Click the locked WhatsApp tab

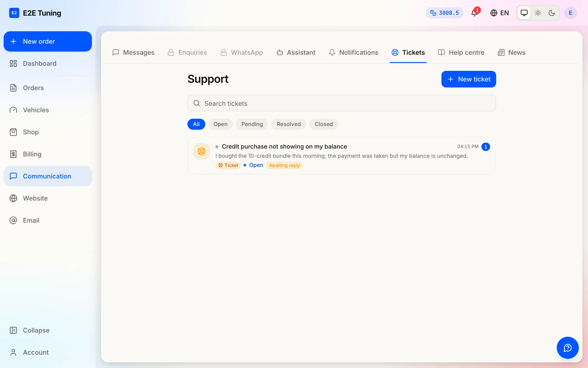pos(242,52)
